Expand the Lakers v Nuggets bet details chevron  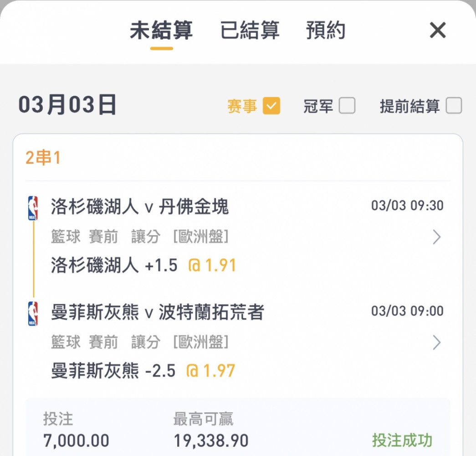[x=436, y=237]
